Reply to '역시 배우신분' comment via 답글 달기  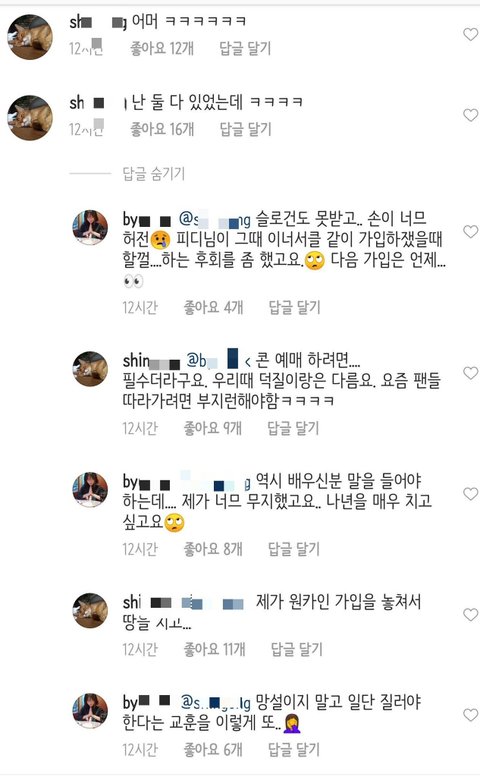tap(294, 549)
